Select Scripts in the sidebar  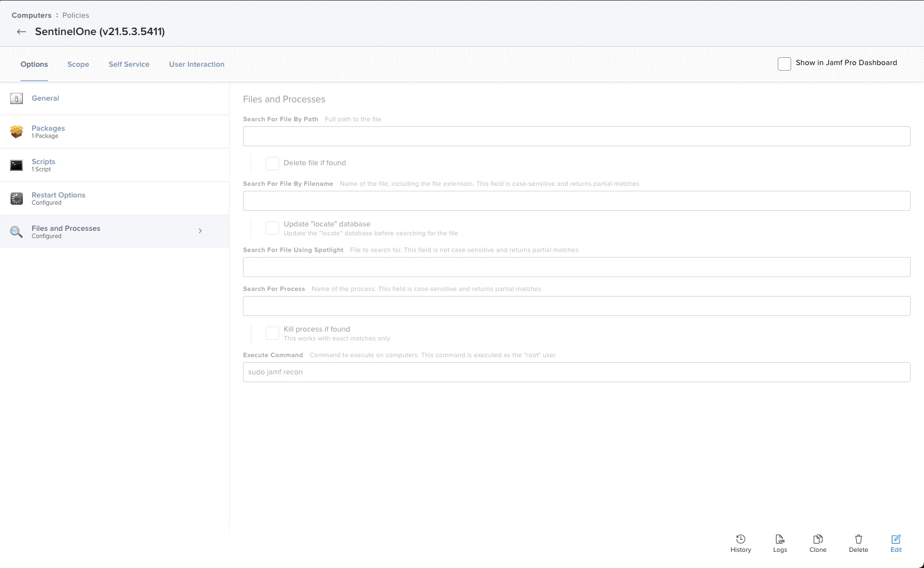(115, 165)
